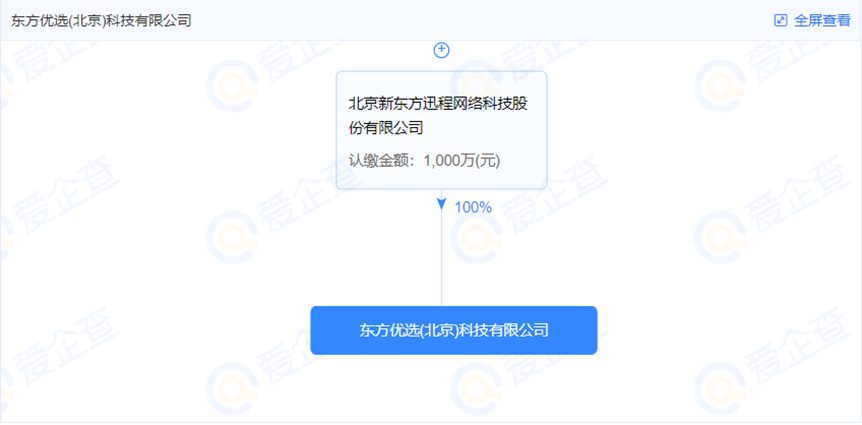
Task: Click the blue downward arrowhead below card
Action: 441,204
